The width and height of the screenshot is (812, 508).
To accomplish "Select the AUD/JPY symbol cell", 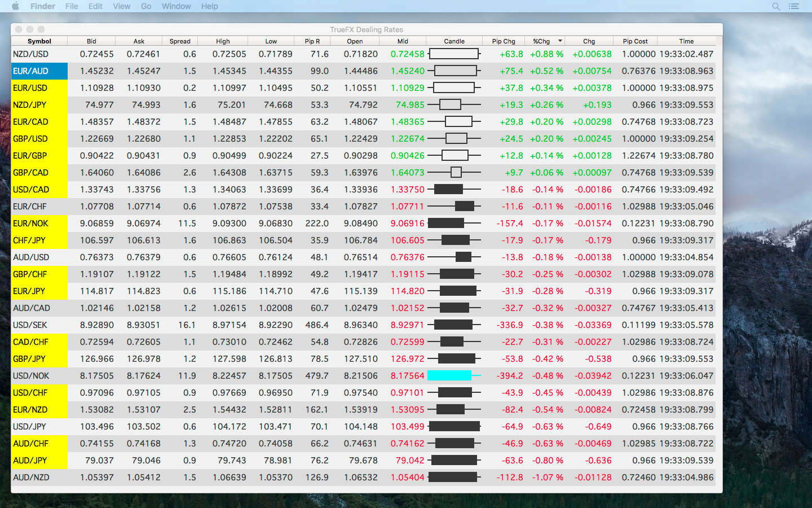I will 39,461.
